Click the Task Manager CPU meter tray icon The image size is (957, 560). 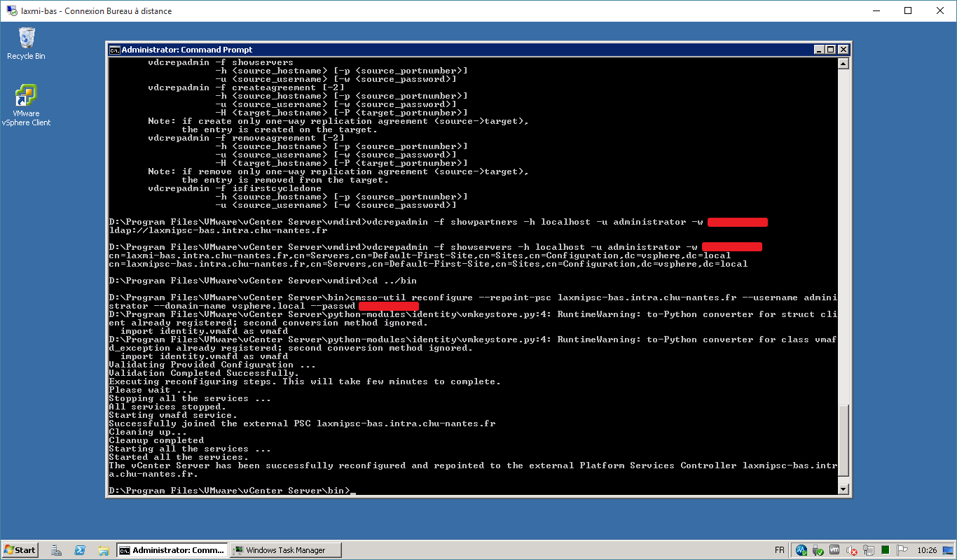(x=886, y=550)
